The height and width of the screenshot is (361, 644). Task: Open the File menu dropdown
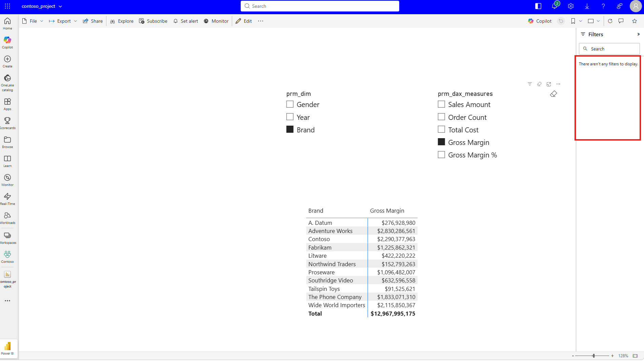click(x=33, y=21)
